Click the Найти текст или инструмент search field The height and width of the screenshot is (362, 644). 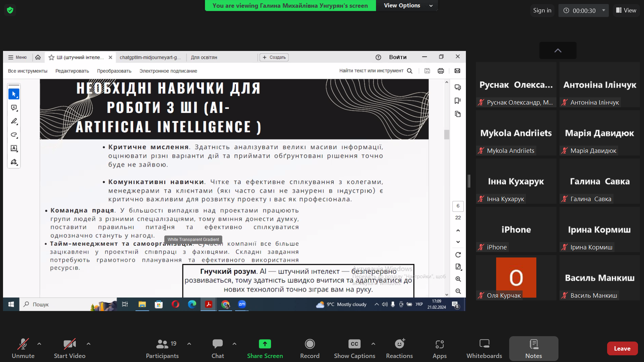click(376, 71)
